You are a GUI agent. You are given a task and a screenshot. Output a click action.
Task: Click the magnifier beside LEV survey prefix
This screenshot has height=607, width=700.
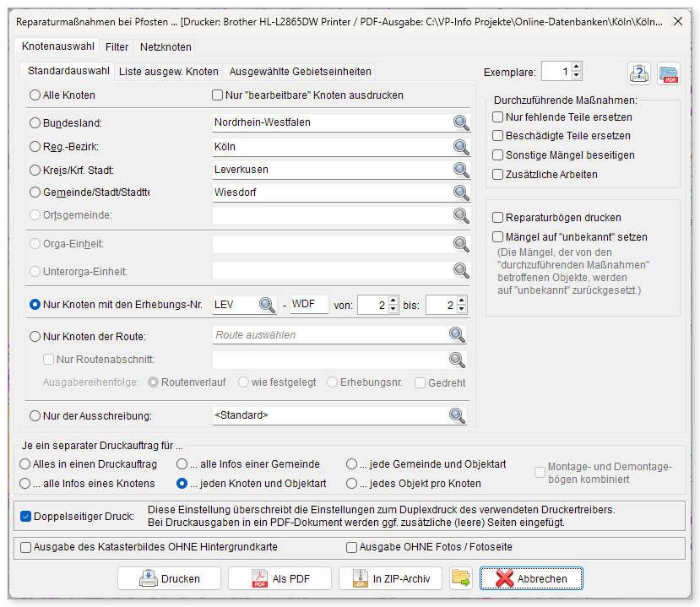click(x=267, y=306)
